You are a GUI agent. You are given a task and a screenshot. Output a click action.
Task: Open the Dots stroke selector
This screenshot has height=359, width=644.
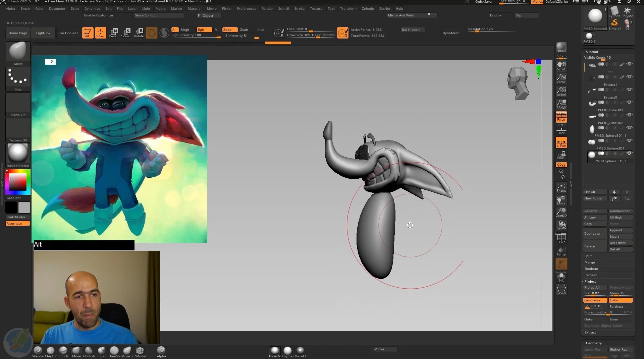click(x=18, y=79)
